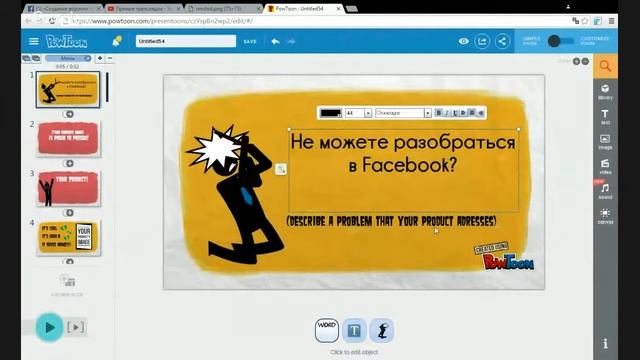
Task: Click transition button below slide 1
Action: point(69,114)
